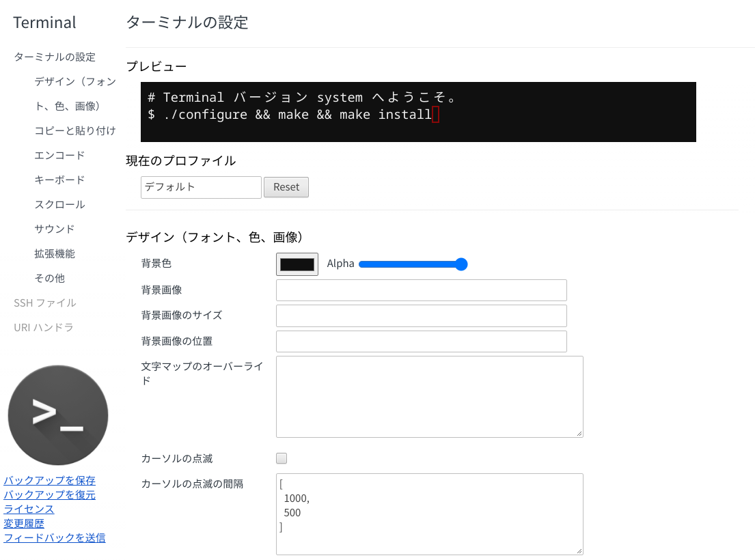755x560 pixels.
Task: Click the Reset profile button
Action: click(x=286, y=187)
